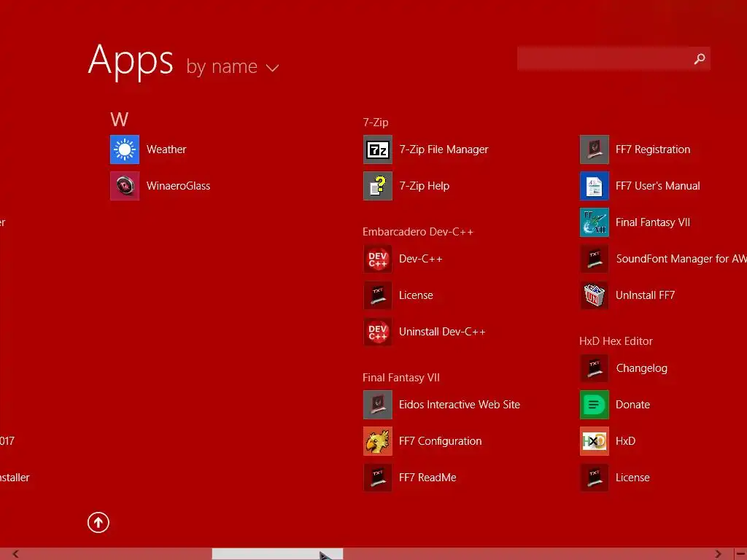Viewport: 747px width, 560px height.
Task: Click the 'WinaeroGlass' label
Action: [178, 186]
